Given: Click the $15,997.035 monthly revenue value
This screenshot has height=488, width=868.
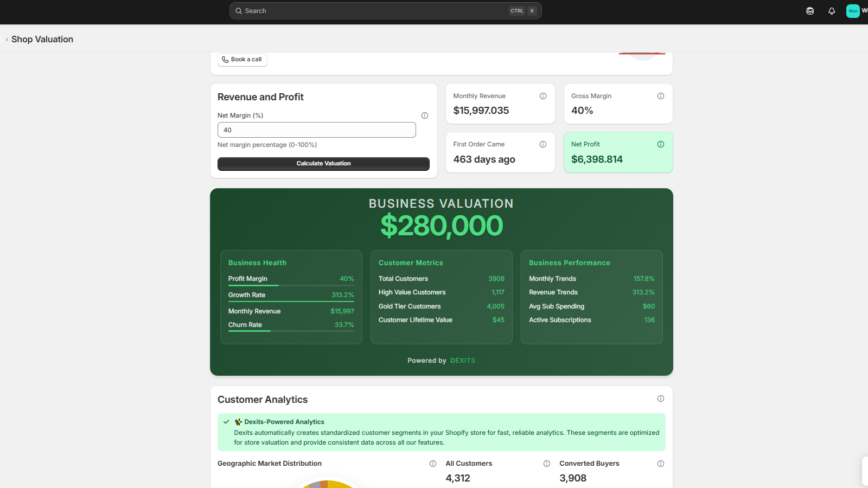Looking at the screenshot, I should coord(481,111).
